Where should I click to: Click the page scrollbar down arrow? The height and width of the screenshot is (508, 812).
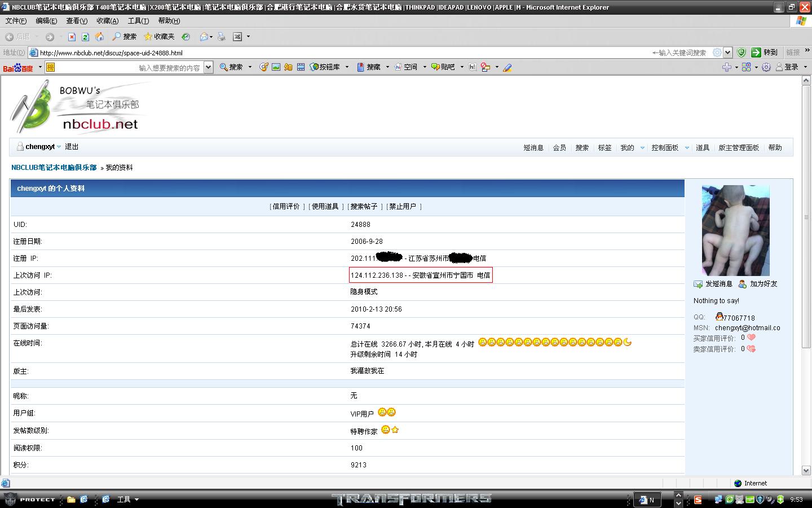[806, 470]
